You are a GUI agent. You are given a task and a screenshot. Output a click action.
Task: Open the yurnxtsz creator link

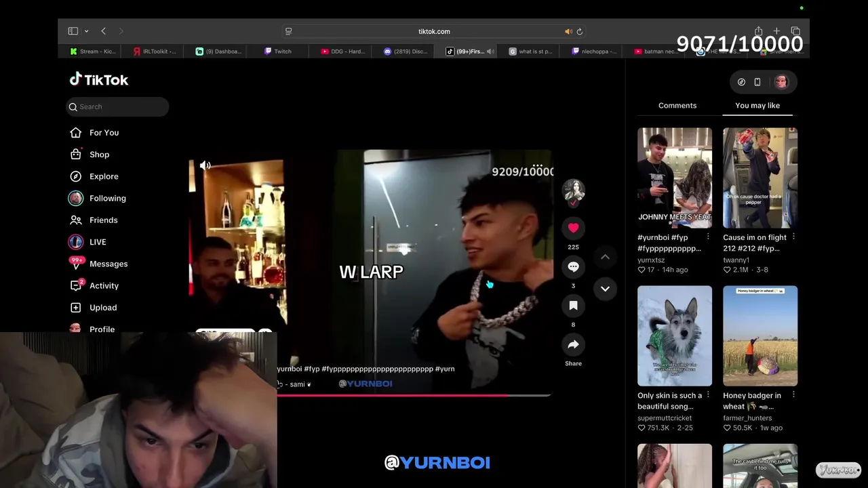click(651, 260)
